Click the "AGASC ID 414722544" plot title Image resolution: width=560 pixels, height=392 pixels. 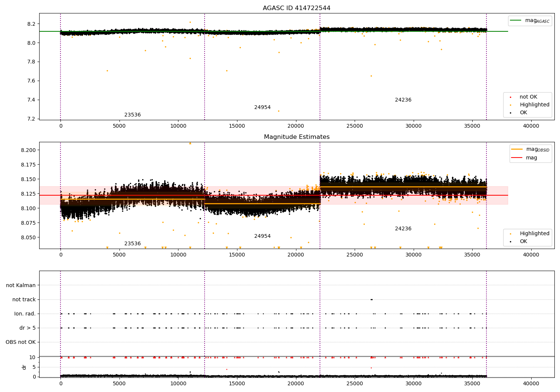296,8
